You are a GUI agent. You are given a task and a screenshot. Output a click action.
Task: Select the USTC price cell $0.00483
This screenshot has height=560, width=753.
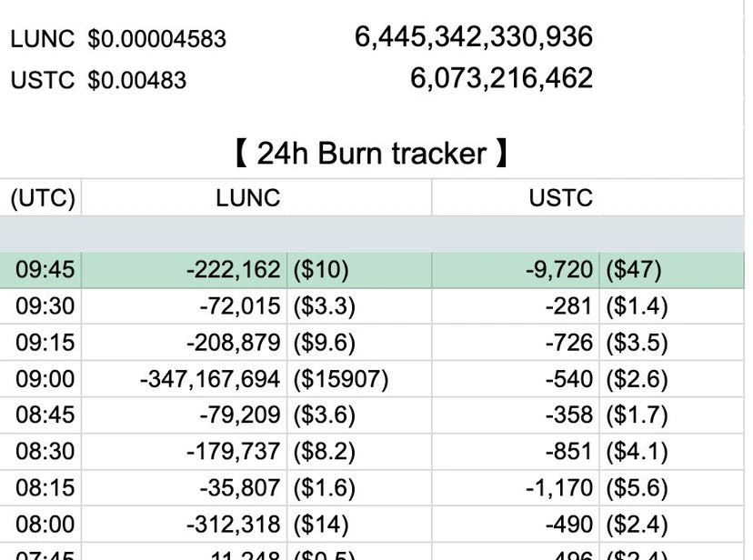pos(136,80)
